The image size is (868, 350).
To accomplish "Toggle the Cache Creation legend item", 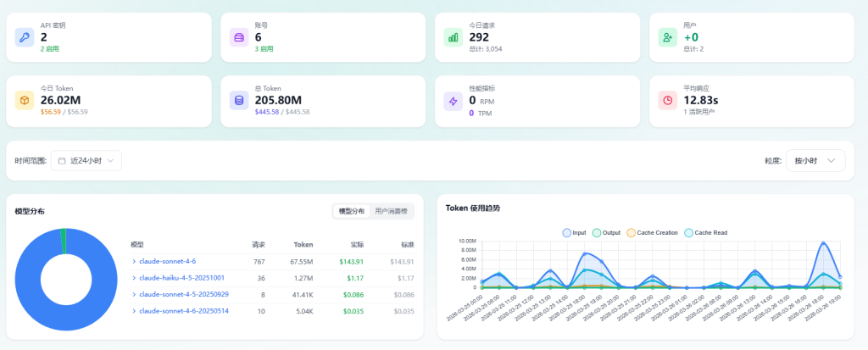I will [652, 233].
